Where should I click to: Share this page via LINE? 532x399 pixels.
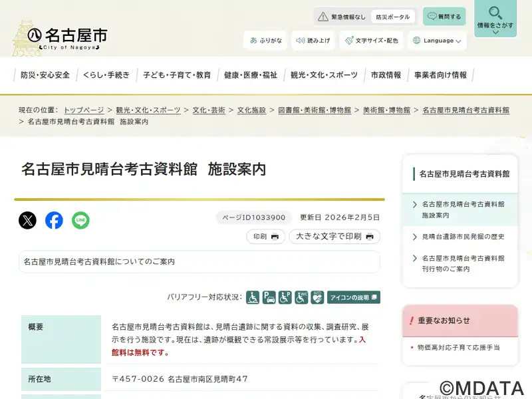[80, 220]
